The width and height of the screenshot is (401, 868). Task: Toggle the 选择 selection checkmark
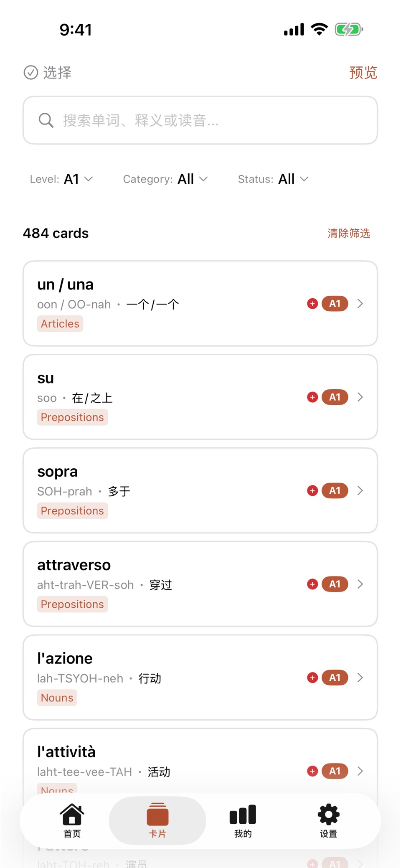(x=31, y=73)
